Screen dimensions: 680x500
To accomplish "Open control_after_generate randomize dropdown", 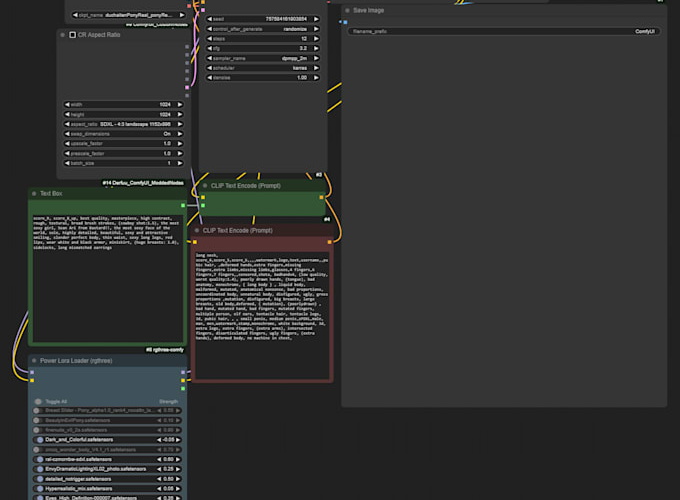I will (264, 28).
